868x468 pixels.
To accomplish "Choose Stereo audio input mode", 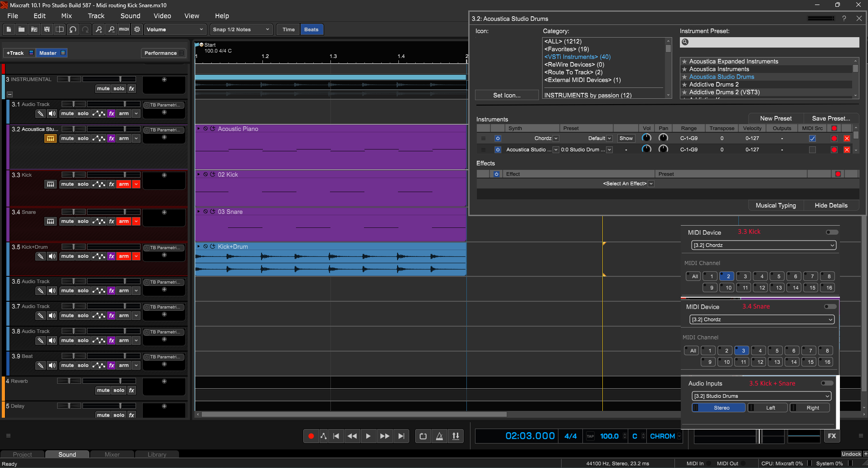I will tap(719, 408).
